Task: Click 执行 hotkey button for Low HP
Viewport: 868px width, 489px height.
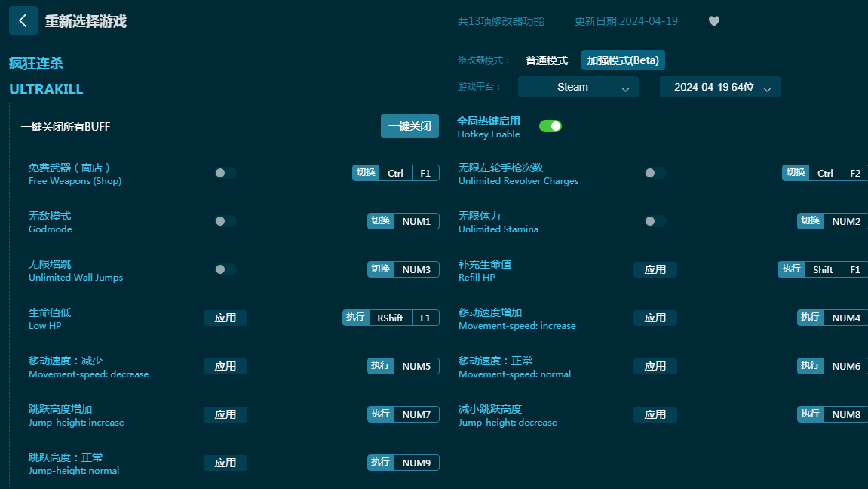Action: 355,318
